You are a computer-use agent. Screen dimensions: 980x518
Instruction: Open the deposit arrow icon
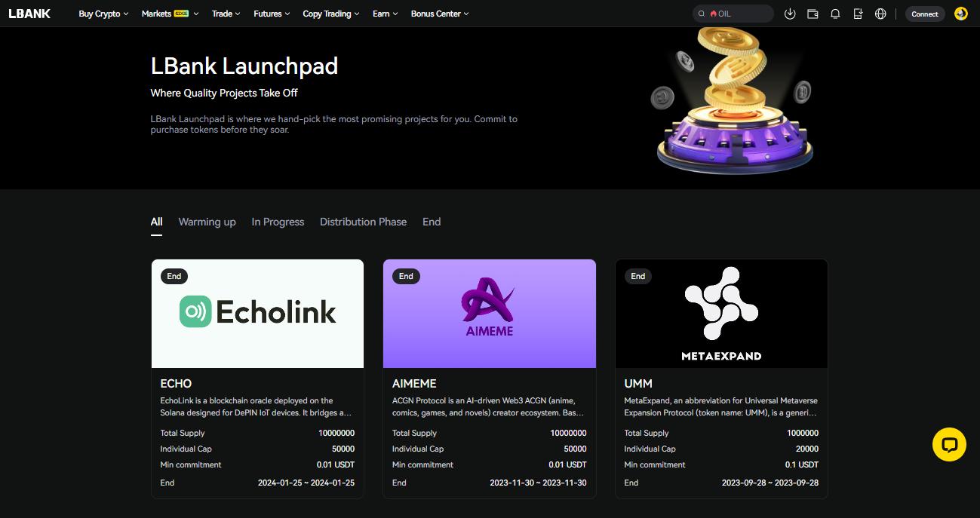[x=790, y=14]
